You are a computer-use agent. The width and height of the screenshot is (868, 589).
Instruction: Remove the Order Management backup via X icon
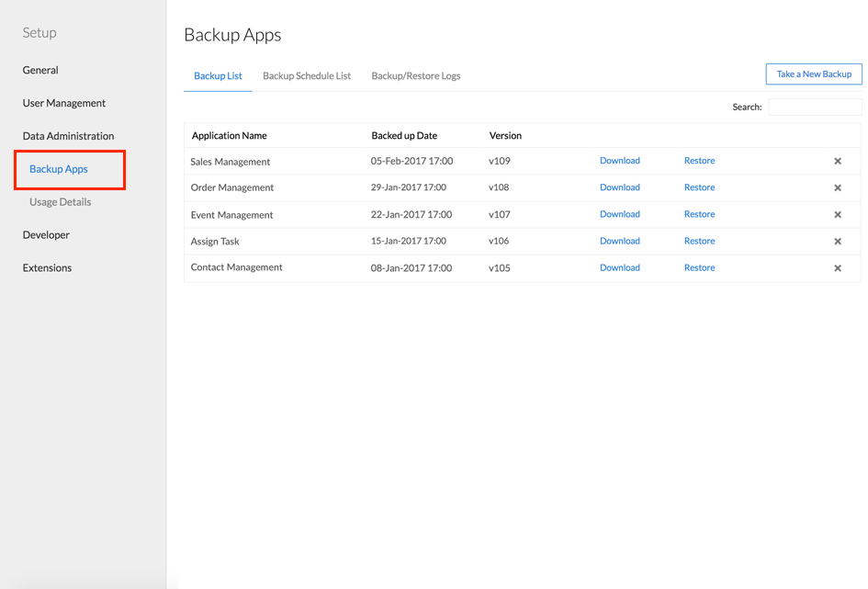tap(837, 187)
